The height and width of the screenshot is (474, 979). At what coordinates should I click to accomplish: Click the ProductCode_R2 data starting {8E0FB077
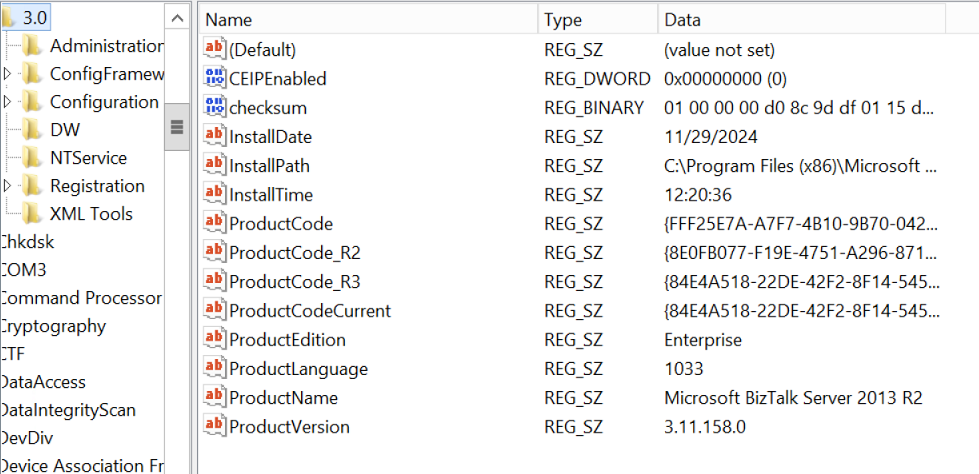tap(802, 253)
